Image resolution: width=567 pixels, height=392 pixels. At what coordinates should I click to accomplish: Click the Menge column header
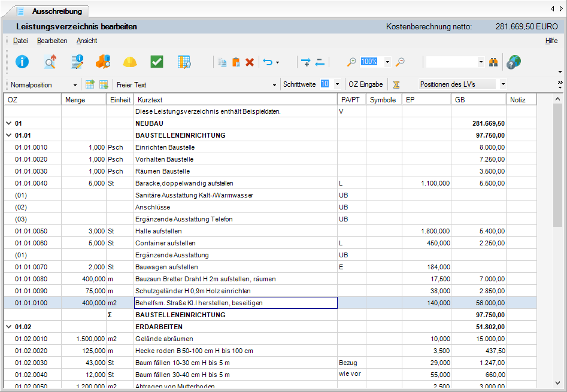pyautogui.click(x=84, y=100)
